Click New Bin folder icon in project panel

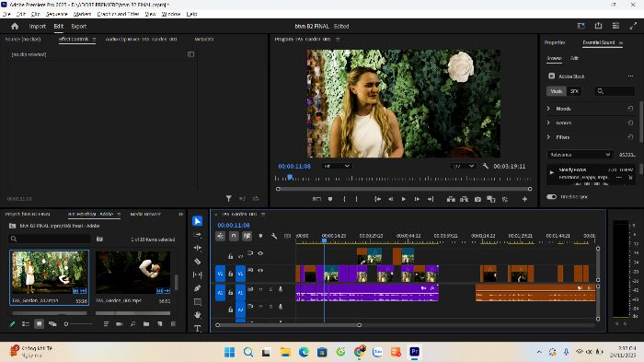pyautogui.click(x=146, y=324)
